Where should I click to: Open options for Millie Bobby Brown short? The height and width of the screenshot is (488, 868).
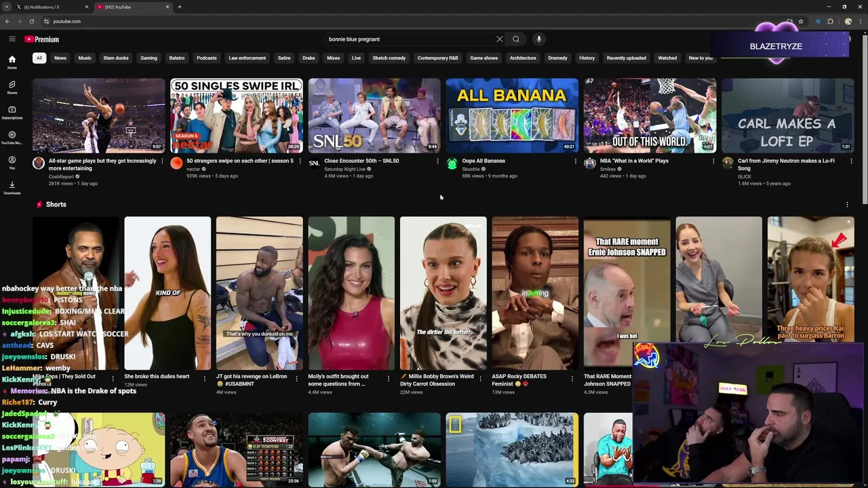point(480,378)
